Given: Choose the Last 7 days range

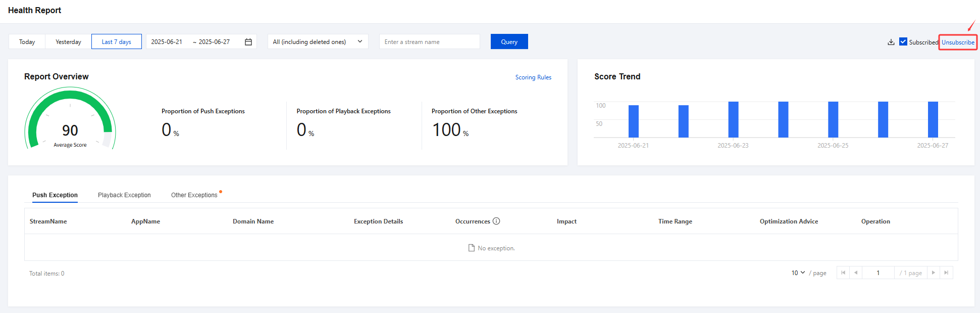Looking at the screenshot, I should [x=117, y=42].
